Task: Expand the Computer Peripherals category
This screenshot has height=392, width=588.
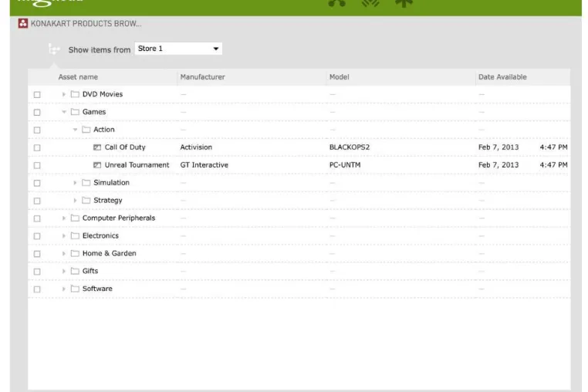Action: [x=64, y=218]
